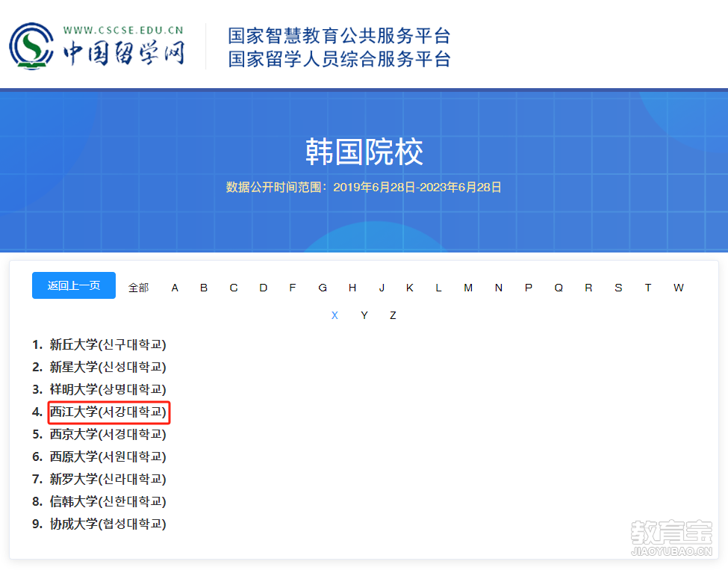Image resolution: width=728 pixels, height=573 pixels.
Task: Filter schools by letter P
Action: tap(529, 288)
